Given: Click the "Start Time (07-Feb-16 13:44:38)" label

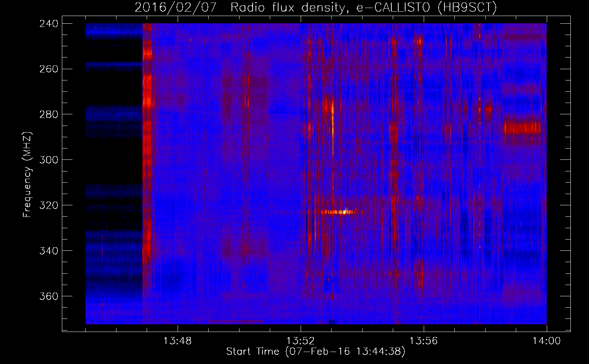Looking at the screenshot, I should 316,352.
